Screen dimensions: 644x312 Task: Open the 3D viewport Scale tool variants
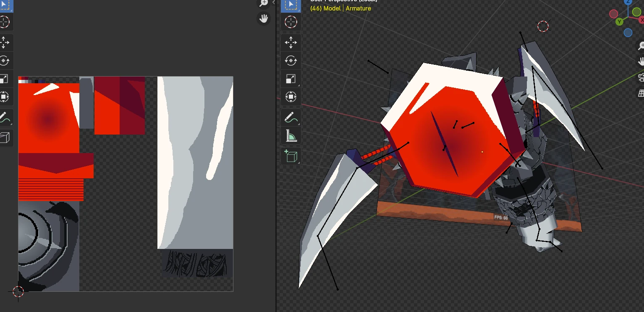point(291,79)
